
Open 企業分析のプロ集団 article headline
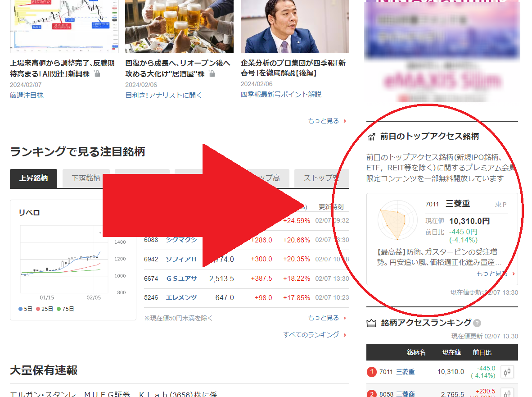point(293,68)
